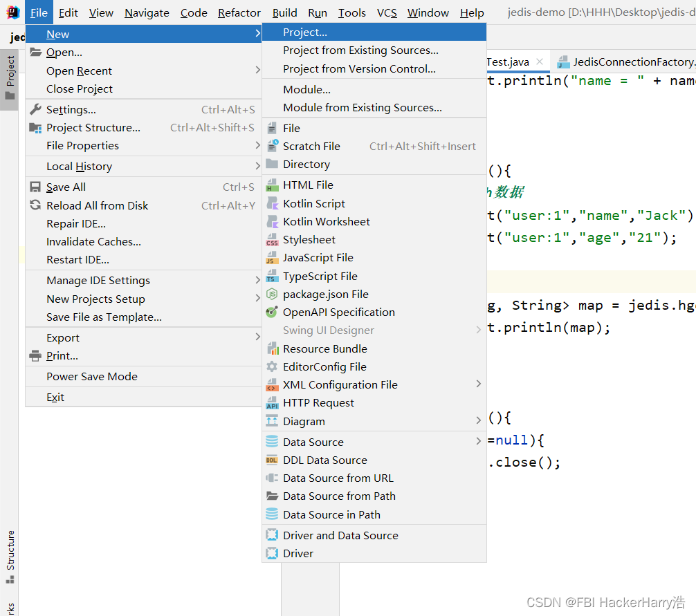696x616 pixels.
Task: Open the Edit menu
Action: (68, 13)
